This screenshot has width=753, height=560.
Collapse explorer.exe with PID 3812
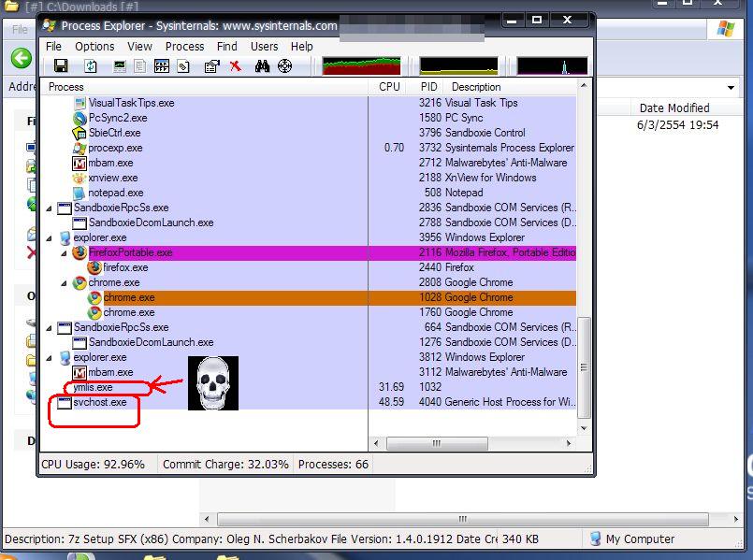click(49, 357)
